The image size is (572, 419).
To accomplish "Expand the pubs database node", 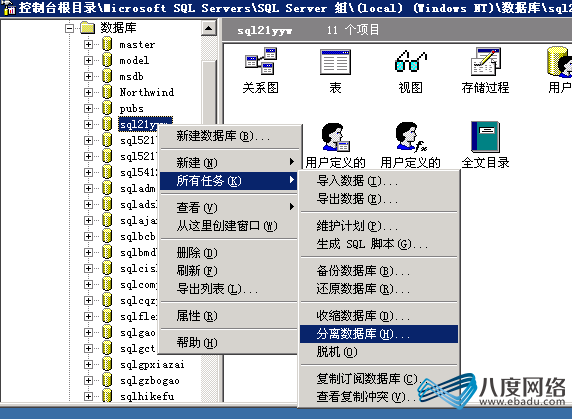I will [x=88, y=108].
